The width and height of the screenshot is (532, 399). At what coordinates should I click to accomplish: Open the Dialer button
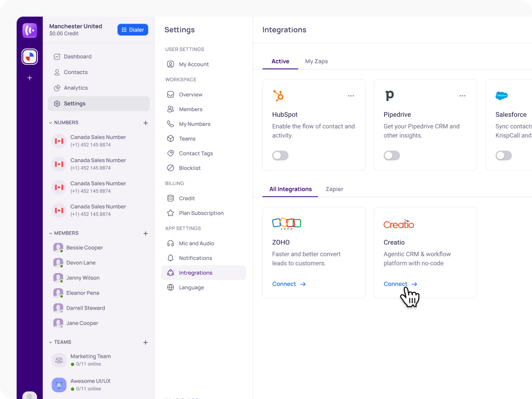(133, 30)
